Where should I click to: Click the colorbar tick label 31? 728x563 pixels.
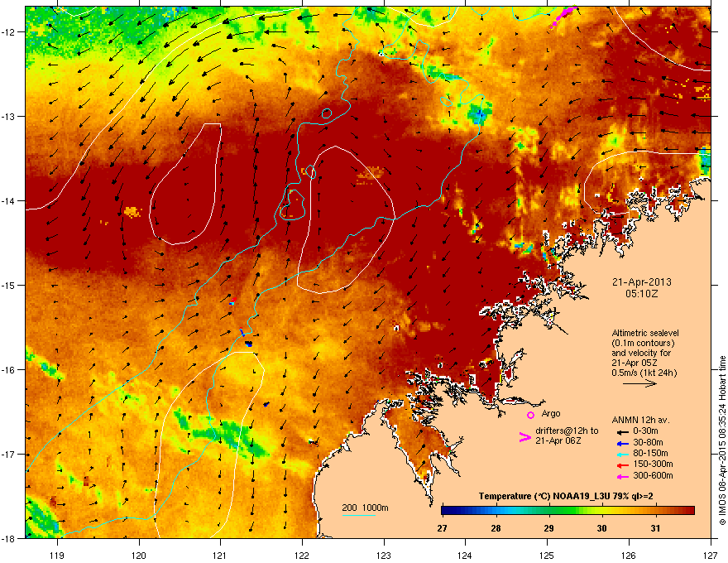(655, 528)
